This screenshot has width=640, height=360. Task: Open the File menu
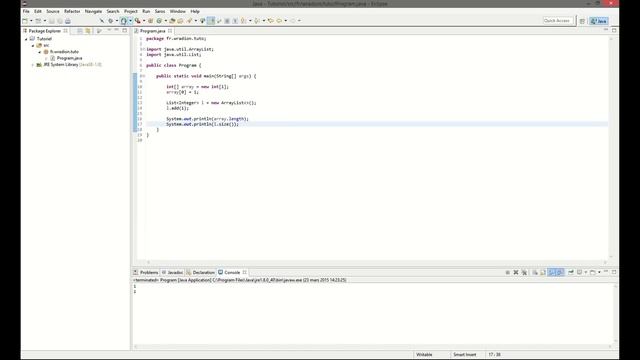click(26, 11)
